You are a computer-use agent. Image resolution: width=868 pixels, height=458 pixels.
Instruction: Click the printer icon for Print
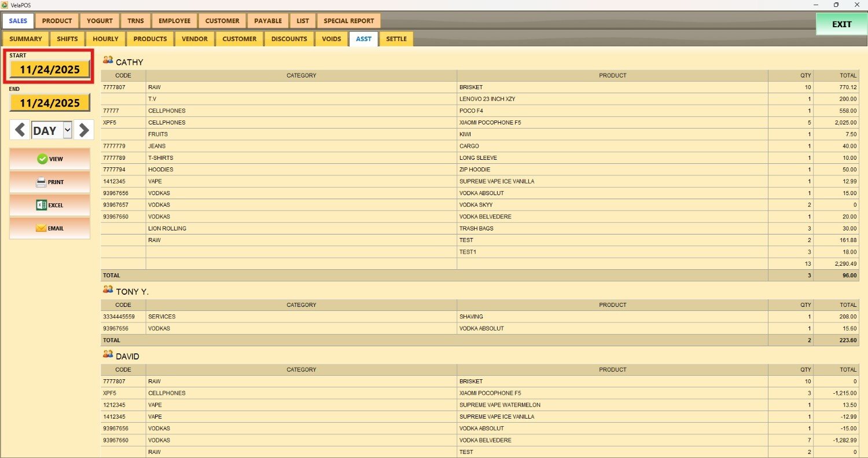(41, 182)
